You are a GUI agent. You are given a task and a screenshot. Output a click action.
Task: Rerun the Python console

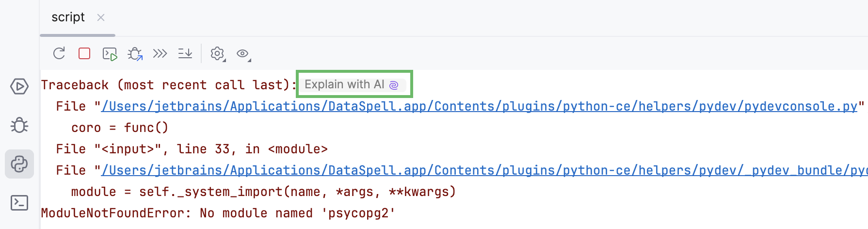tap(59, 53)
